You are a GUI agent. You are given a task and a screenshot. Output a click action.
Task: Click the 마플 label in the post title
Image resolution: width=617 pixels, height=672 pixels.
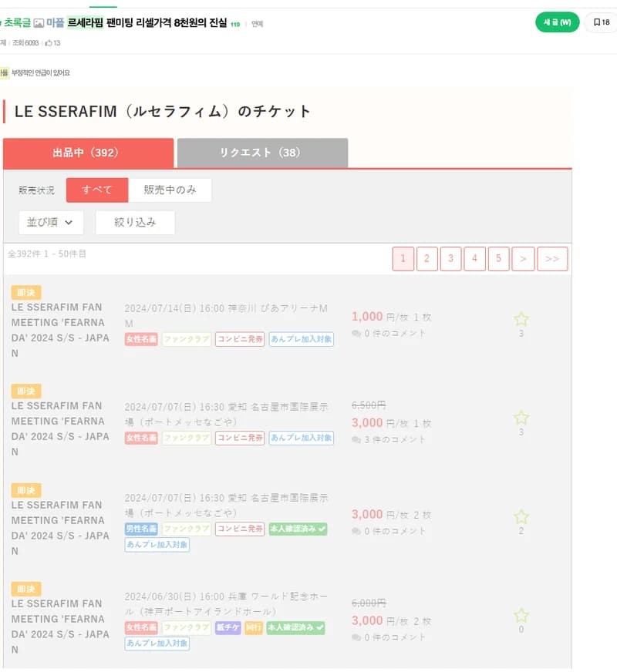tap(56, 22)
